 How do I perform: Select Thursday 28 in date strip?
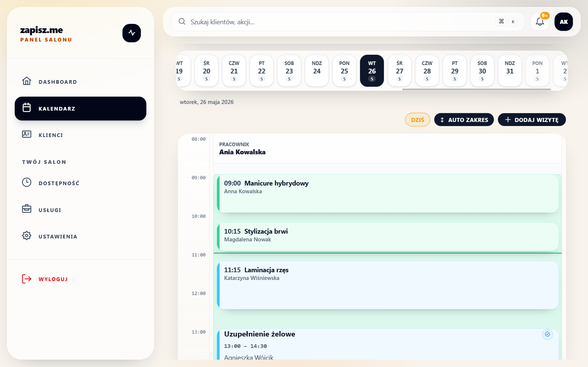[x=427, y=71]
